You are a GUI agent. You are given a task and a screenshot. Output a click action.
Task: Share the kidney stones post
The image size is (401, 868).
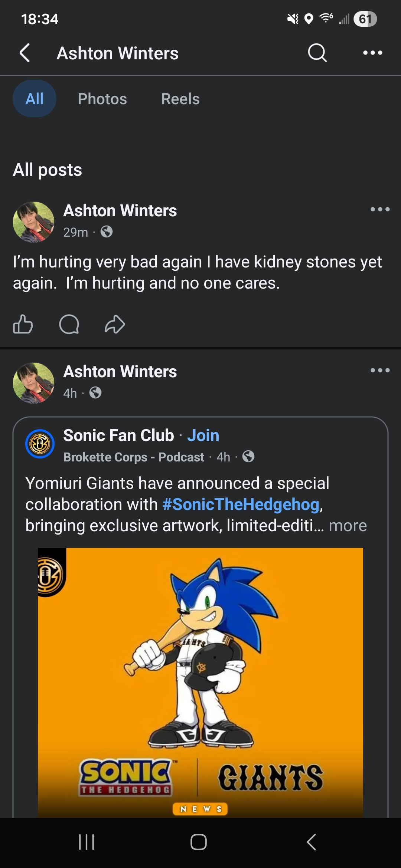tap(115, 324)
